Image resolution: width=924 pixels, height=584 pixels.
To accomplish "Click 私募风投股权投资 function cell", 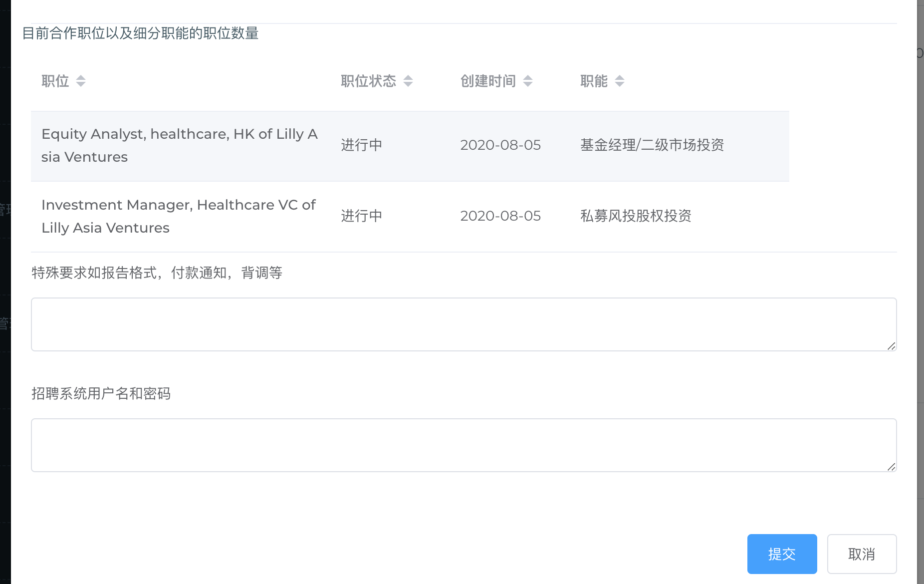I will coord(636,216).
